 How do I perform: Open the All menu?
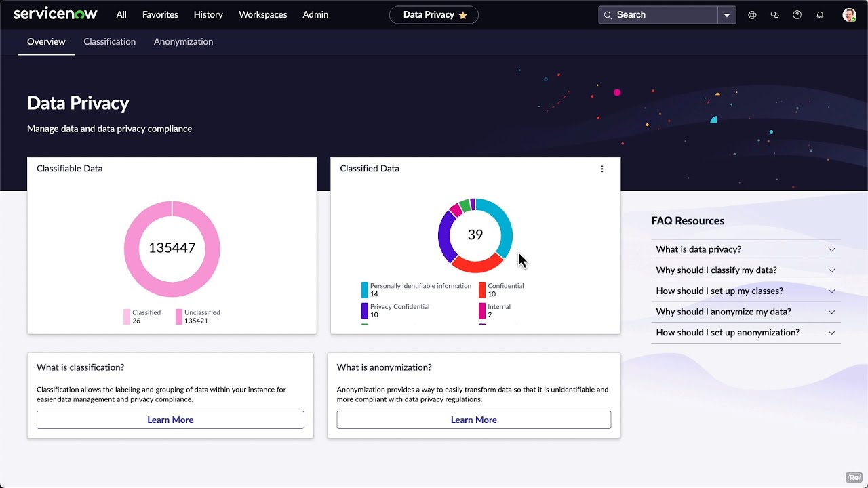pyautogui.click(x=121, y=14)
